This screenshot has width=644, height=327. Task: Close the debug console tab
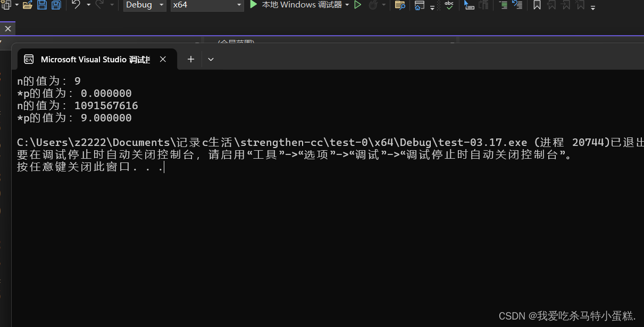click(163, 60)
